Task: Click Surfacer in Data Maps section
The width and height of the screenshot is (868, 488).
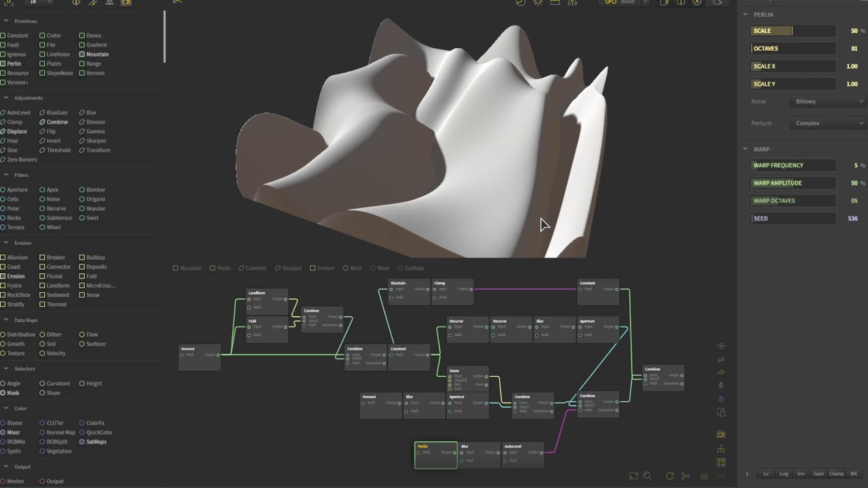Action: tap(93, 344)
